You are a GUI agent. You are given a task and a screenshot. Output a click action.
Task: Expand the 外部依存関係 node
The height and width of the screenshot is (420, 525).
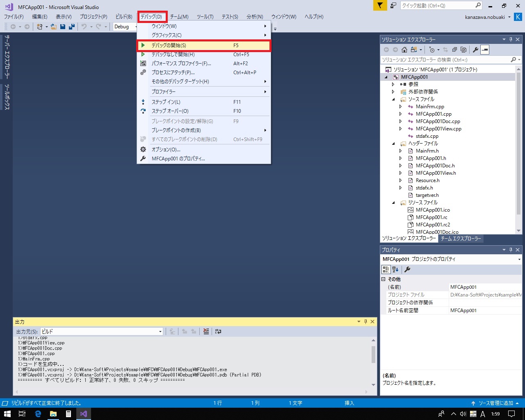click(x=393, y=92)
